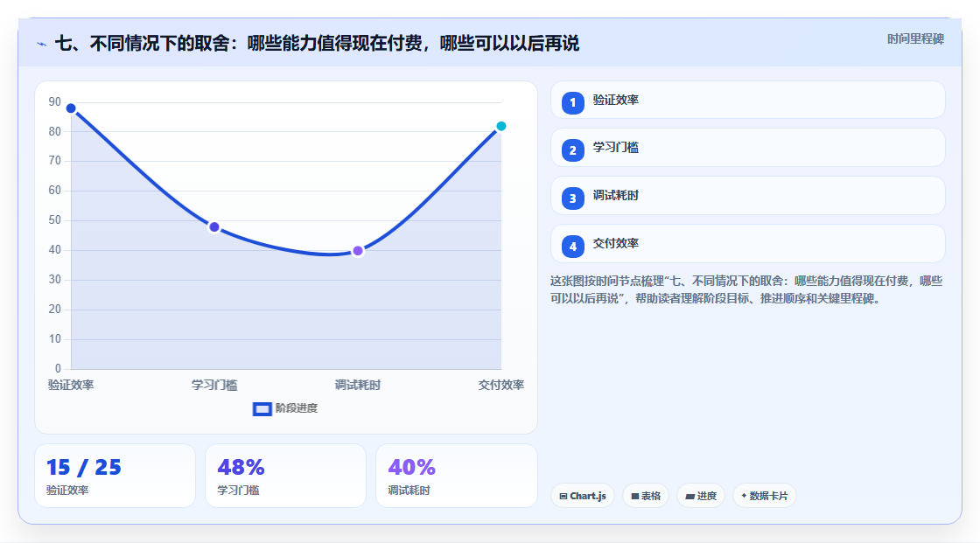Click the number 3 badge for 调试耗时

pos(572,198)
